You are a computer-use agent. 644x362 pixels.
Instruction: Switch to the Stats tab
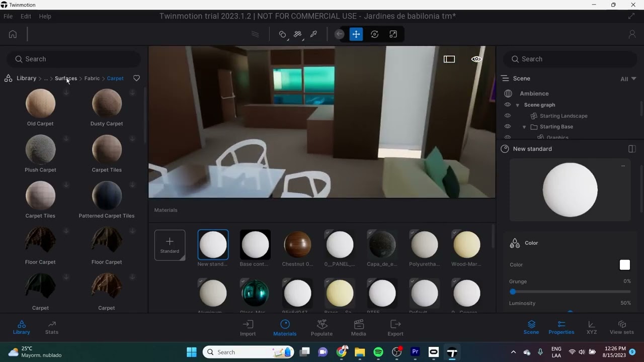click(x=52, y=327)
